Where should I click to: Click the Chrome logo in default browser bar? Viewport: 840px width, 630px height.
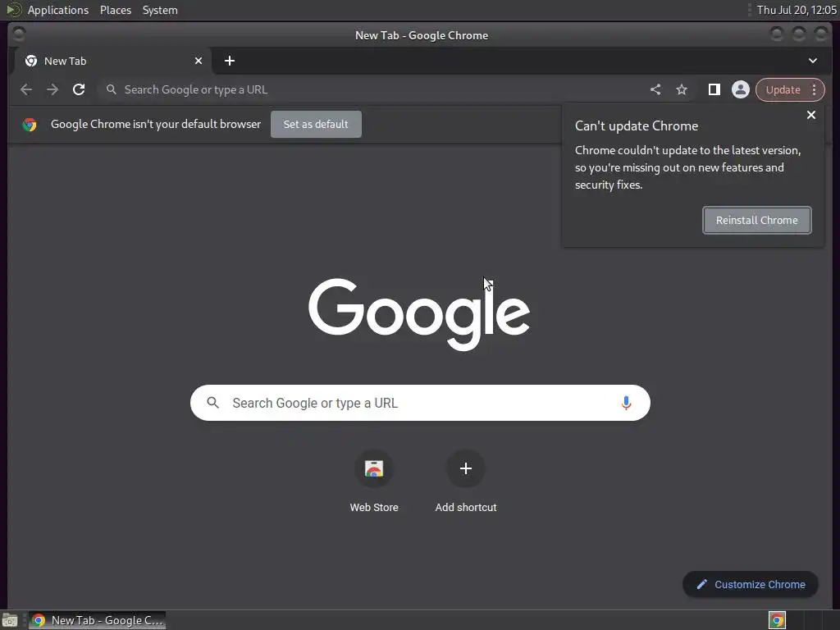[30, 125]
